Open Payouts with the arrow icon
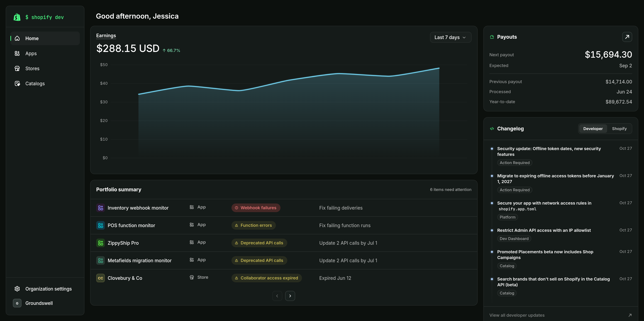The height and width of the screenshot is (321, 644). [x=627, y=37]
